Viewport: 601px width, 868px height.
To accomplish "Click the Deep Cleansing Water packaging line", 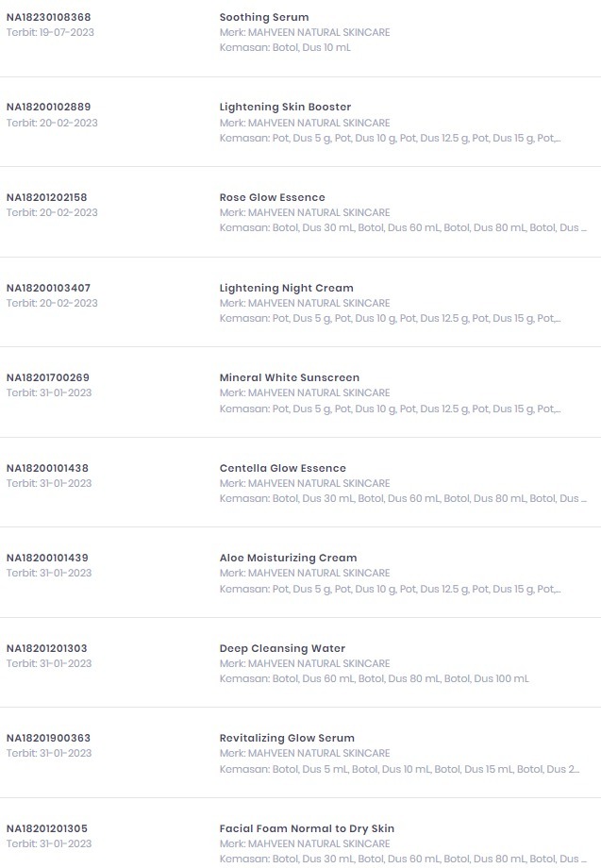I will point(374,678).
